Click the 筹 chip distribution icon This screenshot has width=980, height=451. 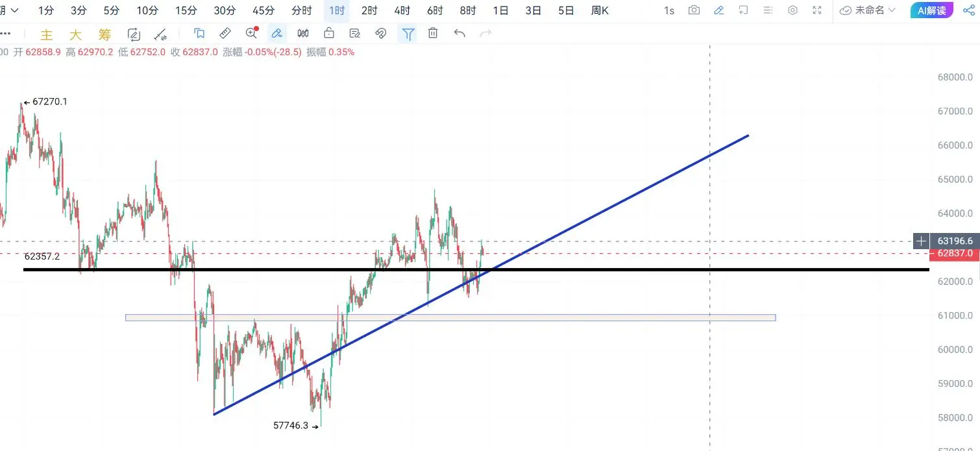[x=105, y=34]
